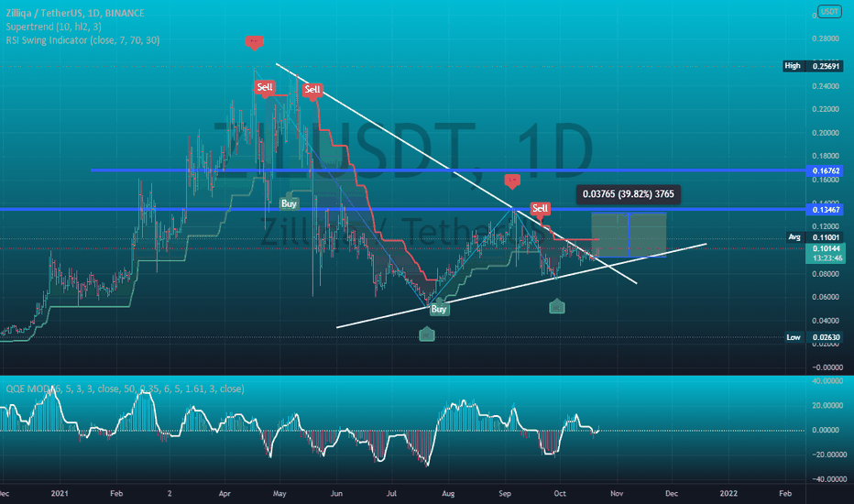Select the Zilliqa / TetherUS symbol title
854x504 pixels.
[75, 13]
